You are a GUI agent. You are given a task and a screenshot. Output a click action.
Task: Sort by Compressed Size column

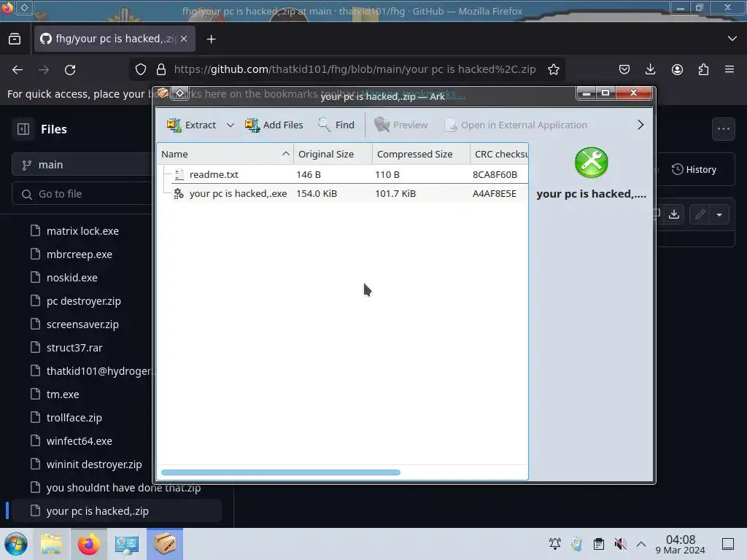tap(421, 154)
